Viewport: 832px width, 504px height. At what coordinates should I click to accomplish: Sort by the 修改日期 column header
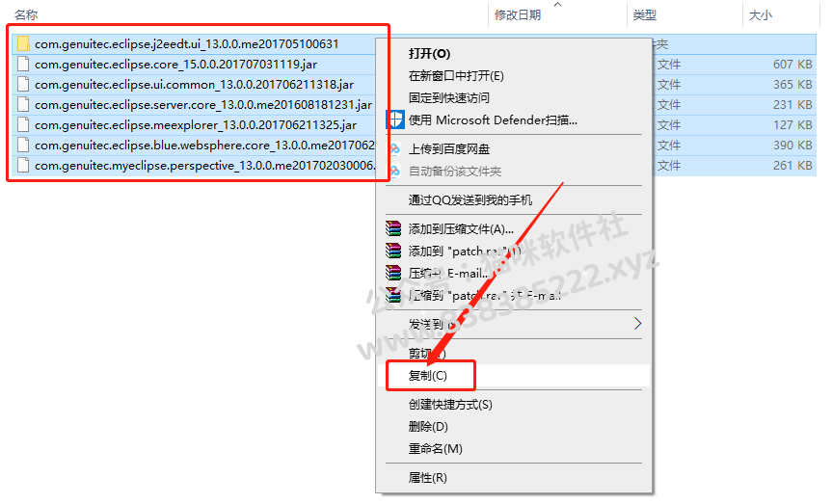pyautogui.click(x=518, y=14)
